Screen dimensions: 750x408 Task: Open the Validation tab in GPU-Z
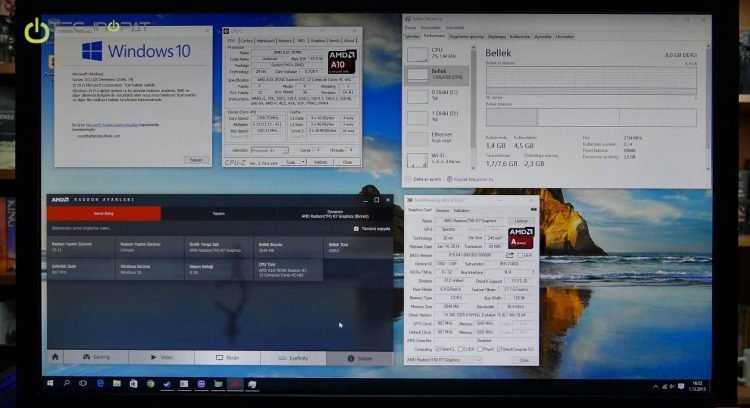[x=461, y=210]
